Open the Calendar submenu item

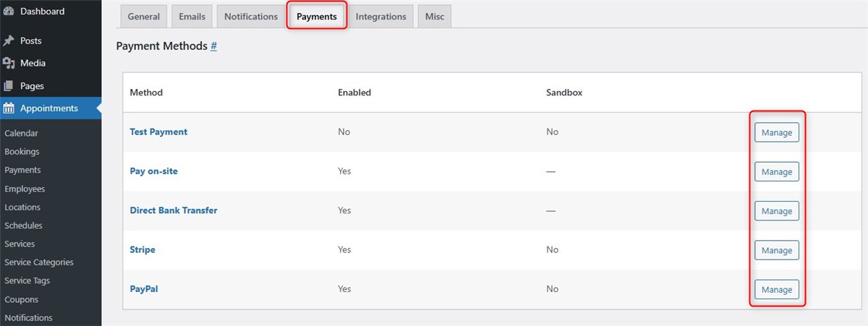pos(21,133)
